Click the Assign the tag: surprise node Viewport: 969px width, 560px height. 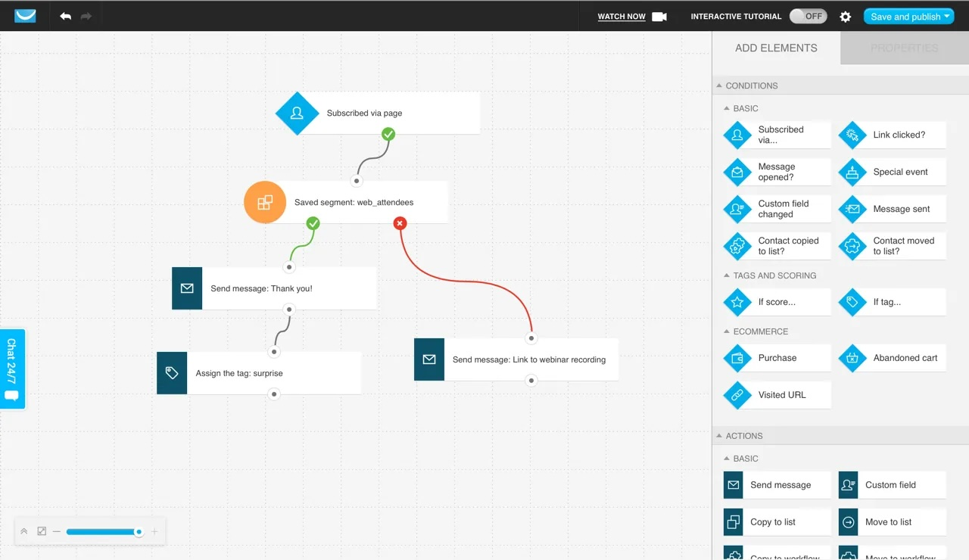(259, 373)
